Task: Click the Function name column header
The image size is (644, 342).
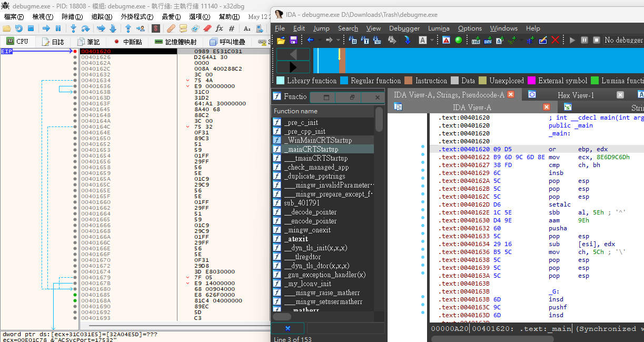Action: 295,111
